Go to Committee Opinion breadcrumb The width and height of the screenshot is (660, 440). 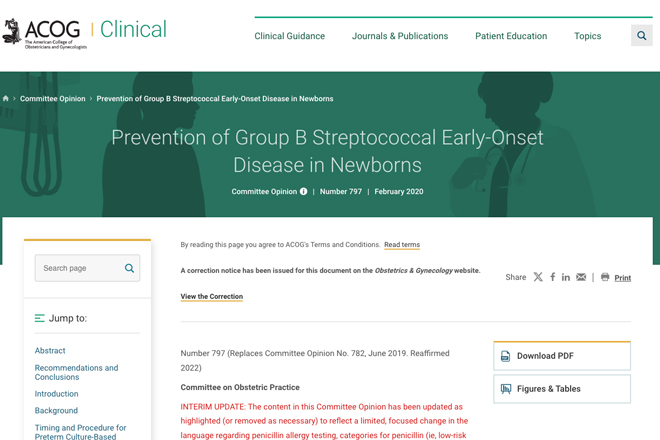[x=53, y=99]
